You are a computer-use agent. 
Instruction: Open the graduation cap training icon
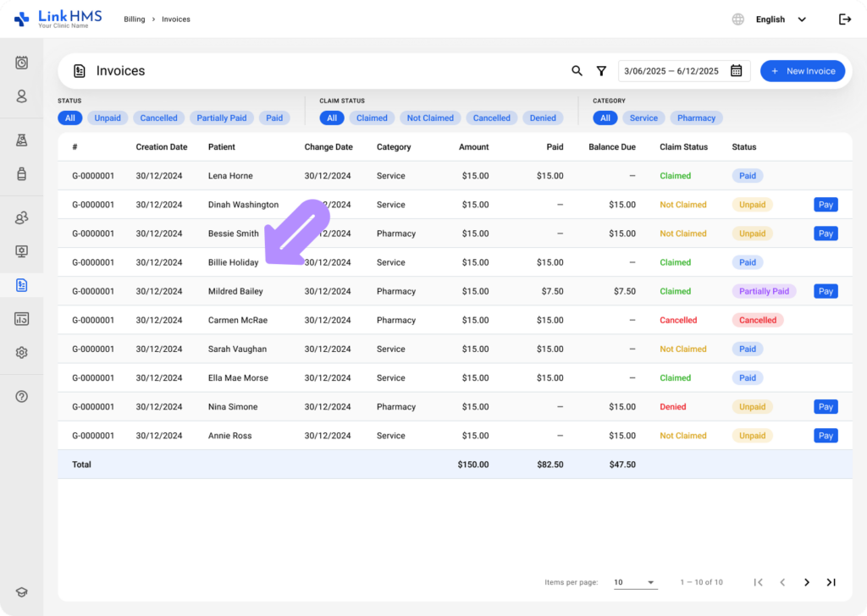click(x=21, y=592)
